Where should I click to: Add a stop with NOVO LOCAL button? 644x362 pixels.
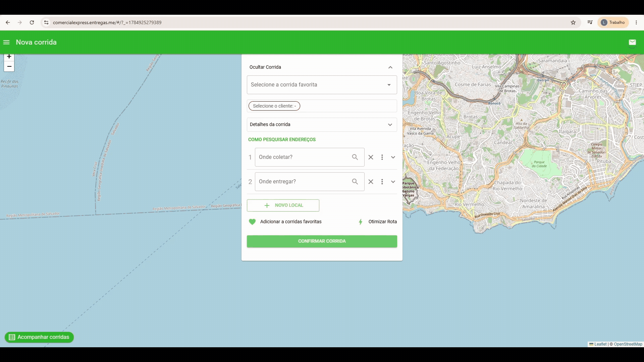[283, 205]
